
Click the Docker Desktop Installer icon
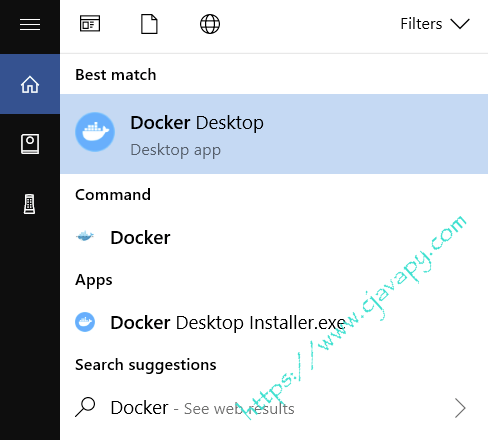(x=85, y=322)
